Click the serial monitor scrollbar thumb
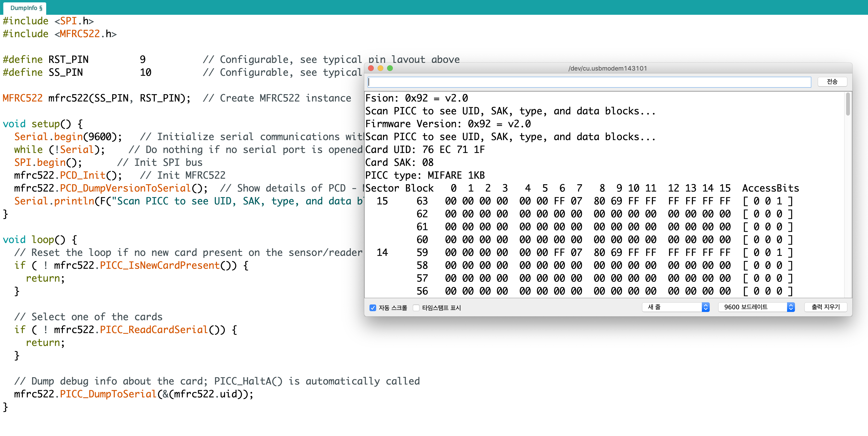Viewport: 868px width, 436px height. 848,104
